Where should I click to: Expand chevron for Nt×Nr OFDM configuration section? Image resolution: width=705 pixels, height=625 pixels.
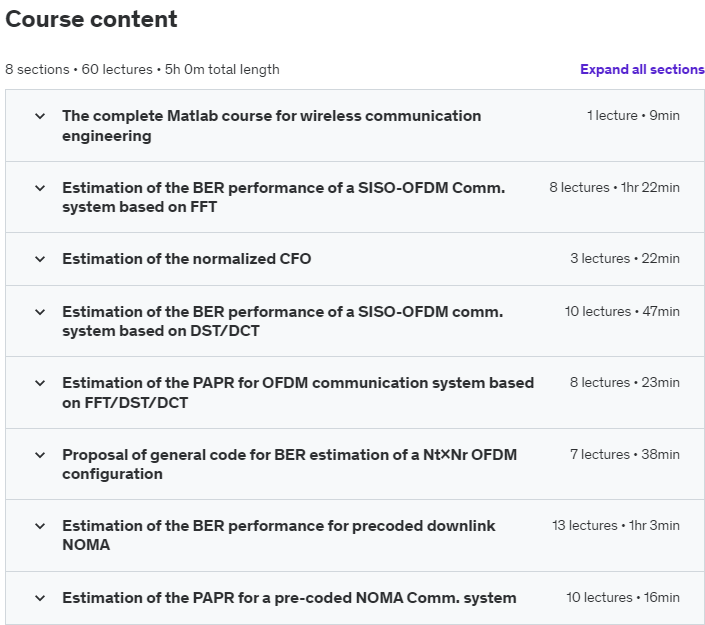pyautogui.click(x=40, y=455)
